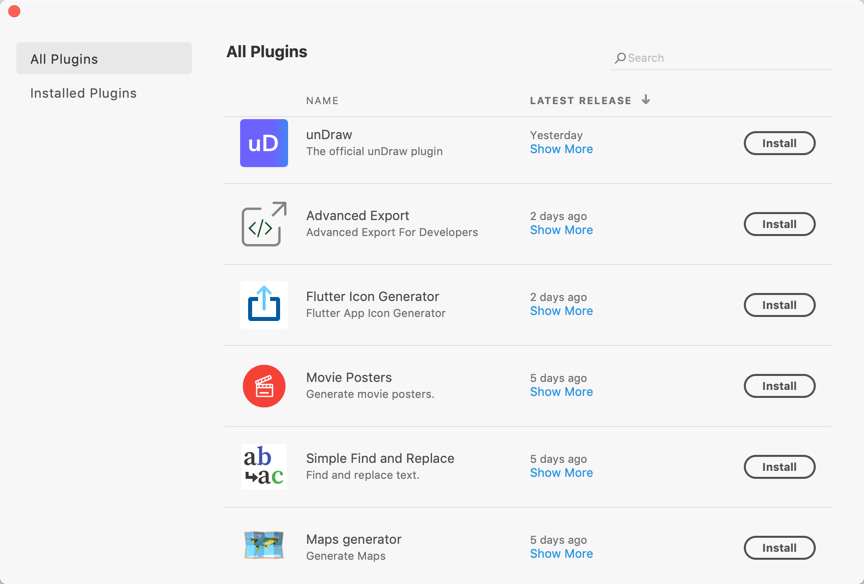Click 'Find and replace text.' description
Screen dimensions: 864x584
pyautogui.click(x=363, y=475)
